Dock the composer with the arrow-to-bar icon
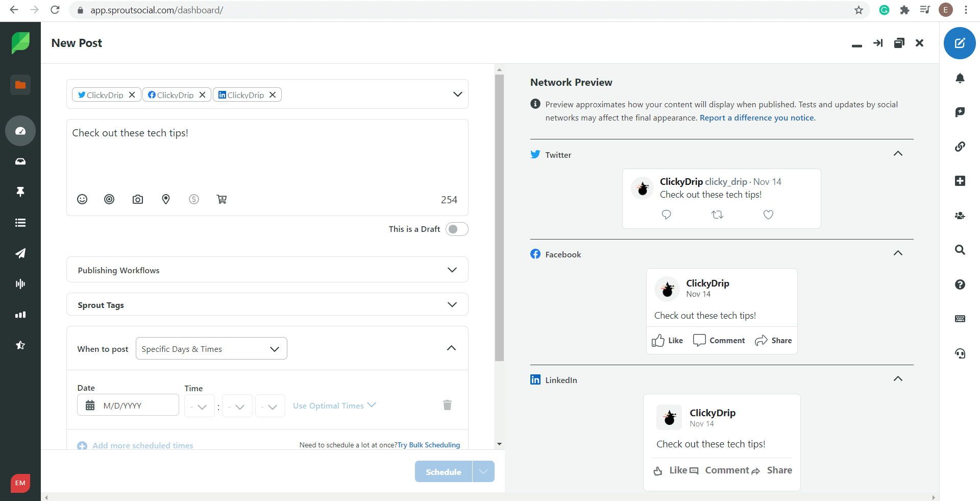The width and height of the screenshot is (980, 501). tap(878, 43)
